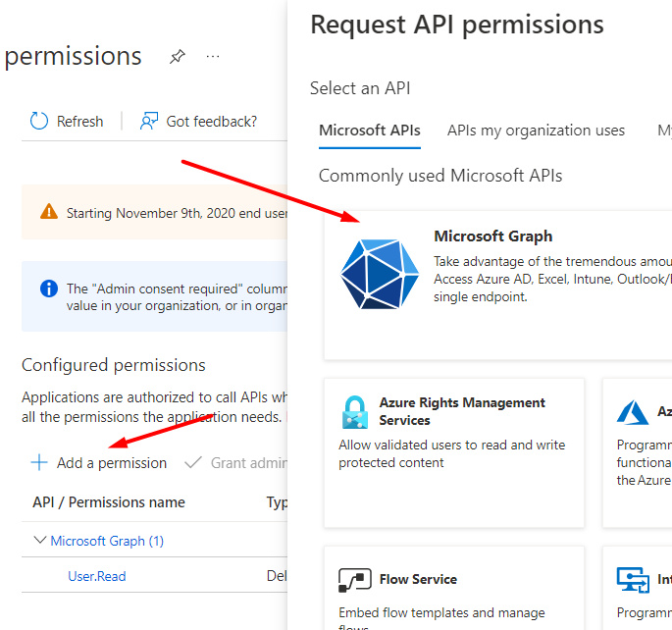Click the Configured permissions heading
Image resolution: width=672 pixels, height=630 pixels.
pos(114,365)
